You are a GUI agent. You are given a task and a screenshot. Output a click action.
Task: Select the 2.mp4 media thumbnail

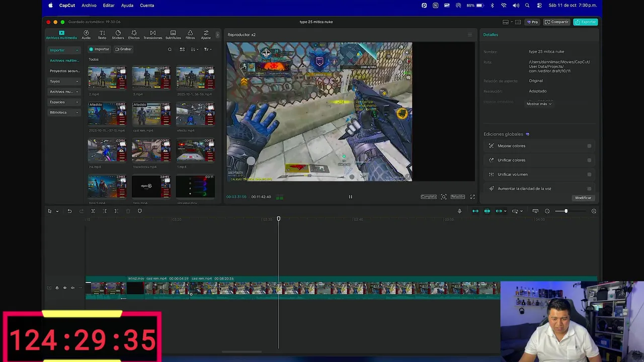tap(107, 78)
